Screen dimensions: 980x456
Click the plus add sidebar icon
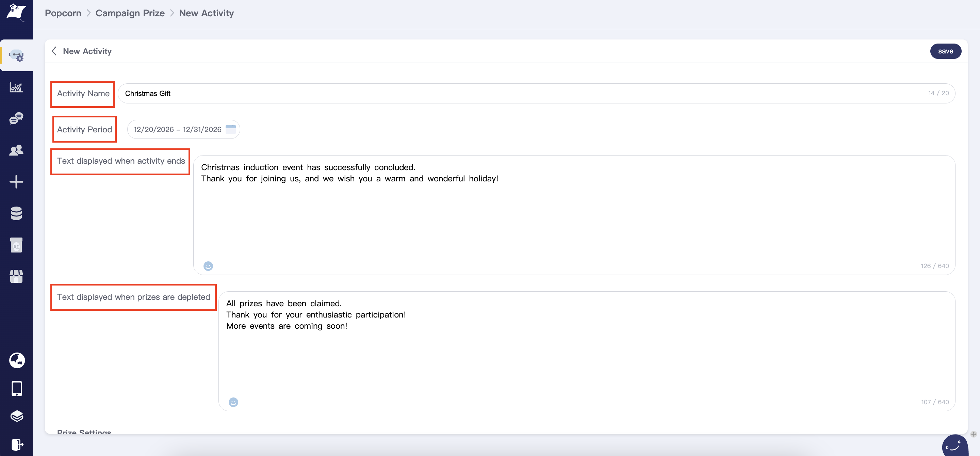16,182
